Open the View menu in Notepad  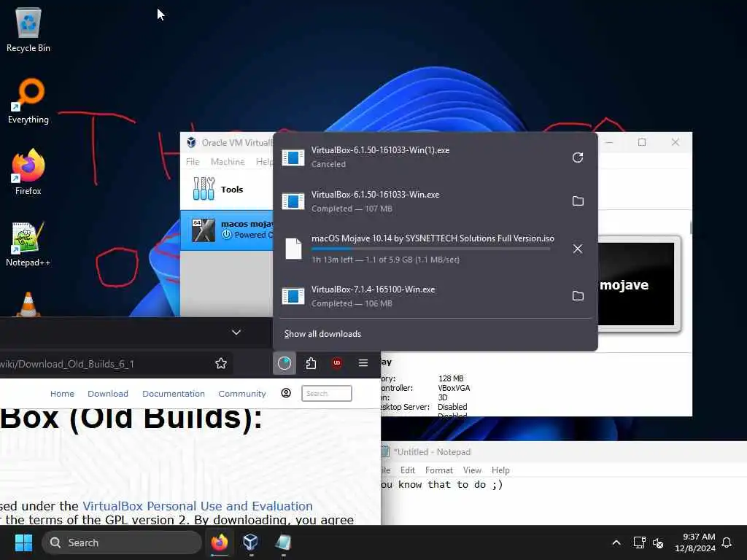click(472, 470)
